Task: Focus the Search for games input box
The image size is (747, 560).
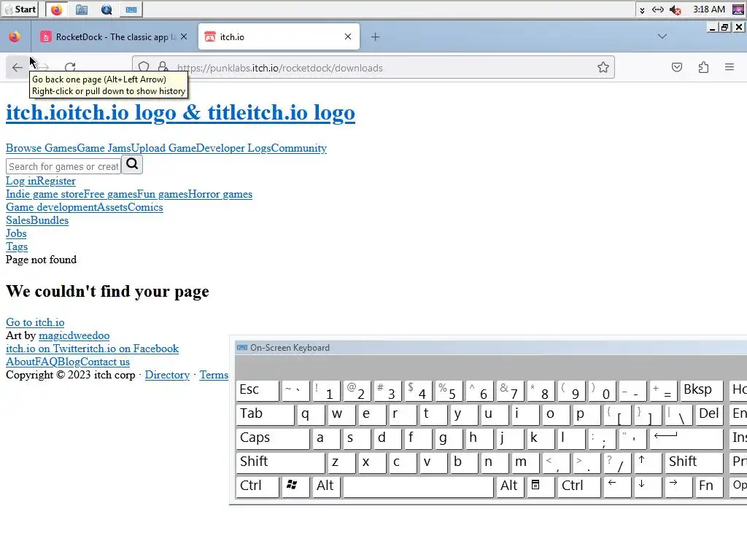Action: (x=63, y=167)
